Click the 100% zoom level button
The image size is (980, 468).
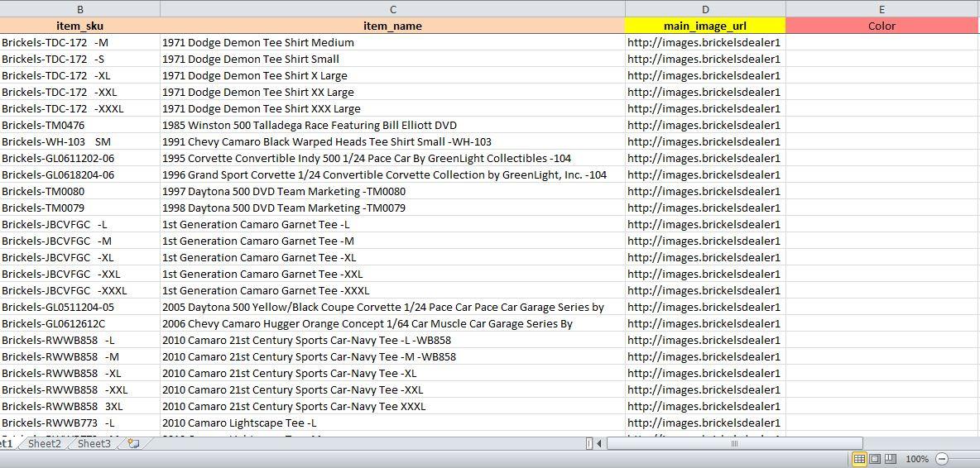point(916,459)
